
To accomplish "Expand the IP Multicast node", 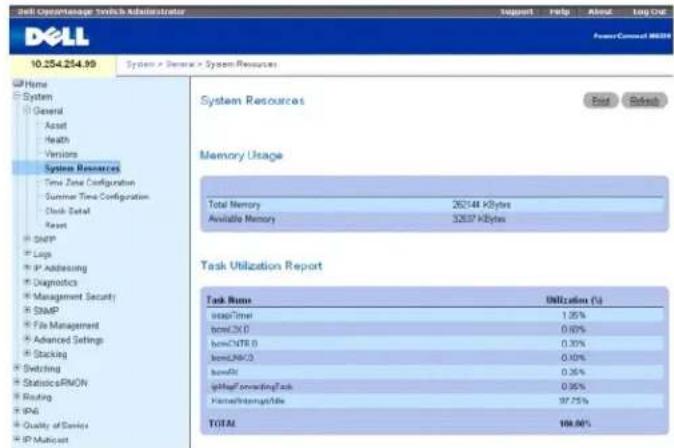I will [17, 439].
